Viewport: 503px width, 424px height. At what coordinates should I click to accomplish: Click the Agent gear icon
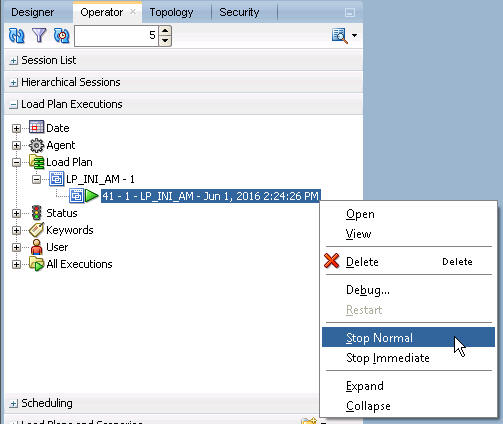(x=36, y=145)
